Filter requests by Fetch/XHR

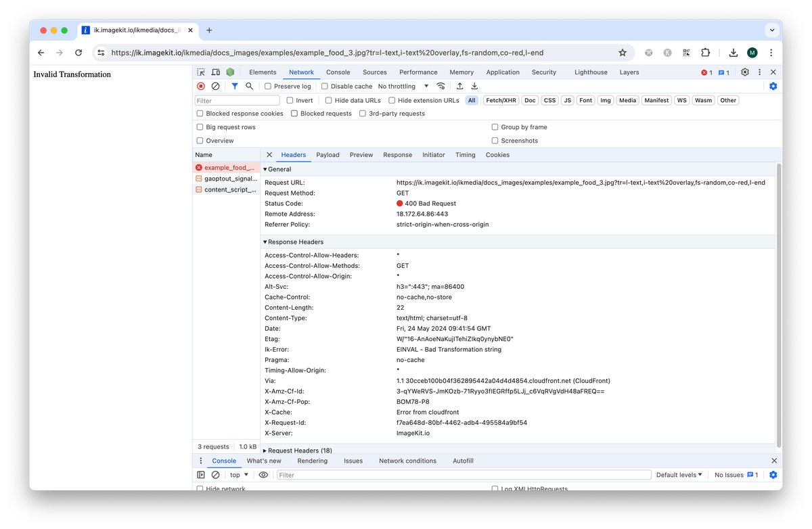[501, 100]
